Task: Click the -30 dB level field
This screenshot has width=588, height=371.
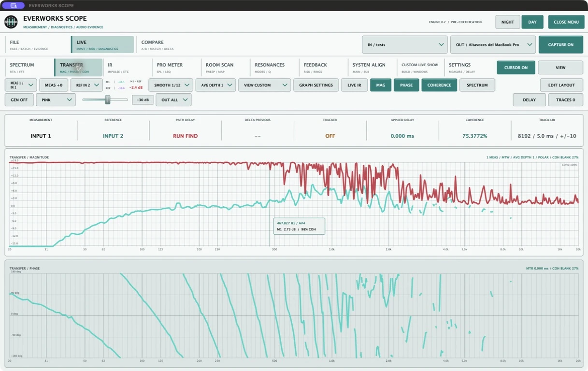Action: 143,100
